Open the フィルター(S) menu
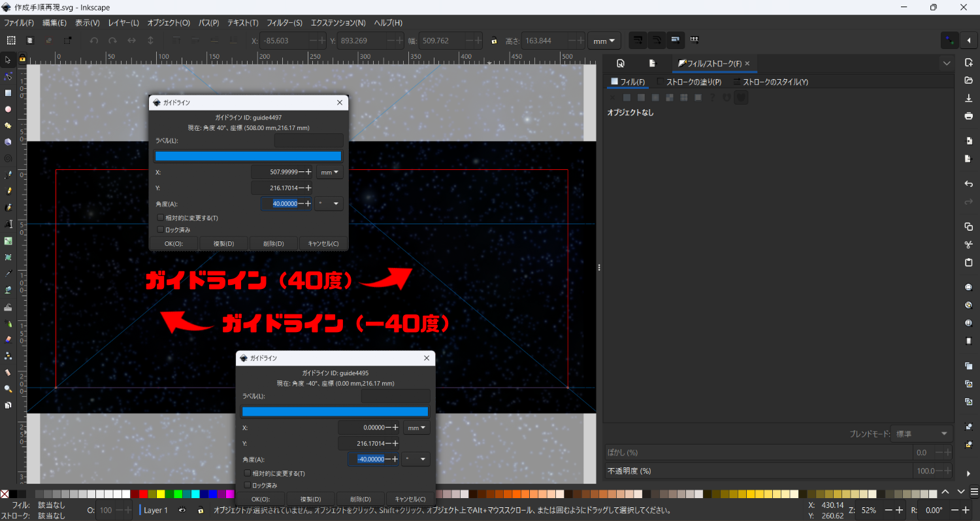This screenshot has width=980, height=521. click(x=284, y=23)
